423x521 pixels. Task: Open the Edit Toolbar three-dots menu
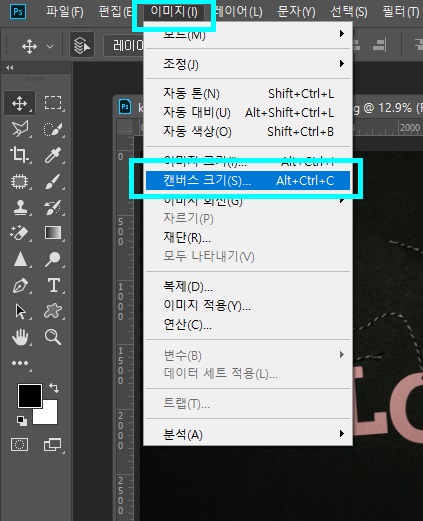click(x=20, y=364)
